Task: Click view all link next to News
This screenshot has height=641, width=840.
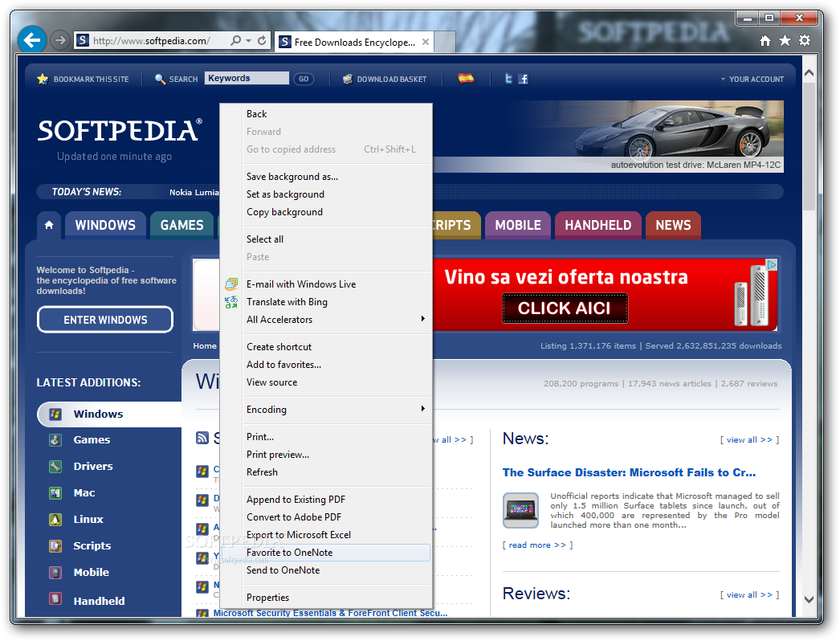Action: (749, 440)
